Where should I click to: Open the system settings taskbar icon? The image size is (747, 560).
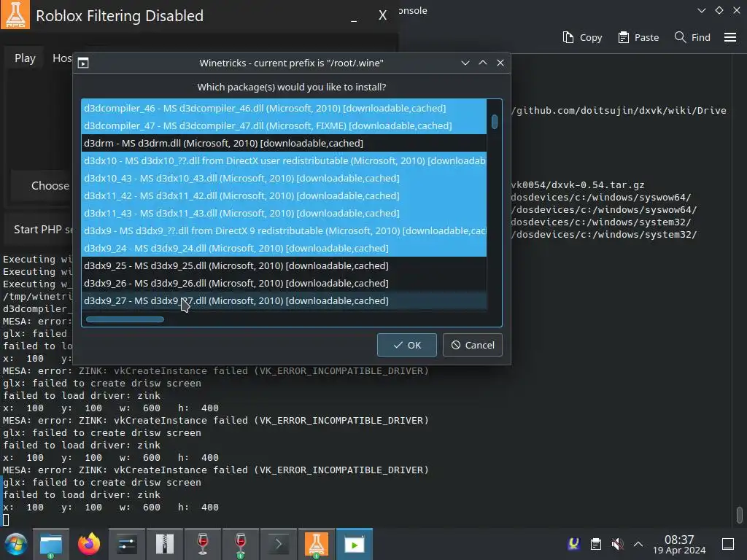coord(126,544)
